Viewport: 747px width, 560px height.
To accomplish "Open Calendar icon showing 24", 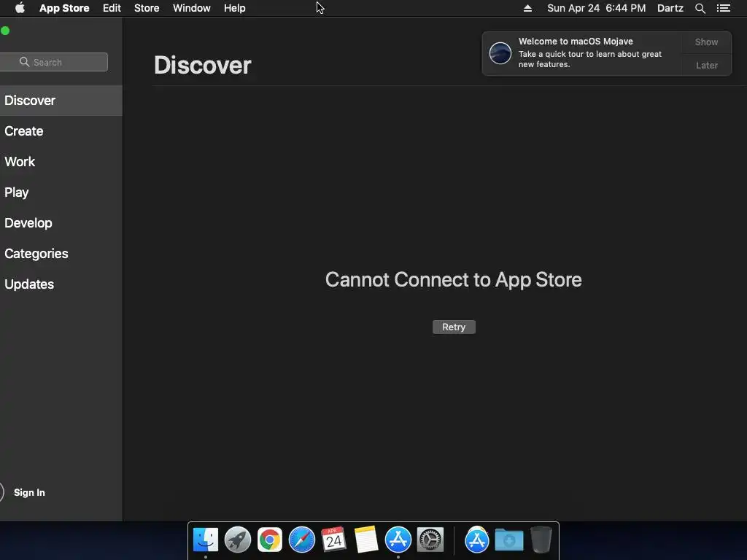I will (x=334, y=540).
